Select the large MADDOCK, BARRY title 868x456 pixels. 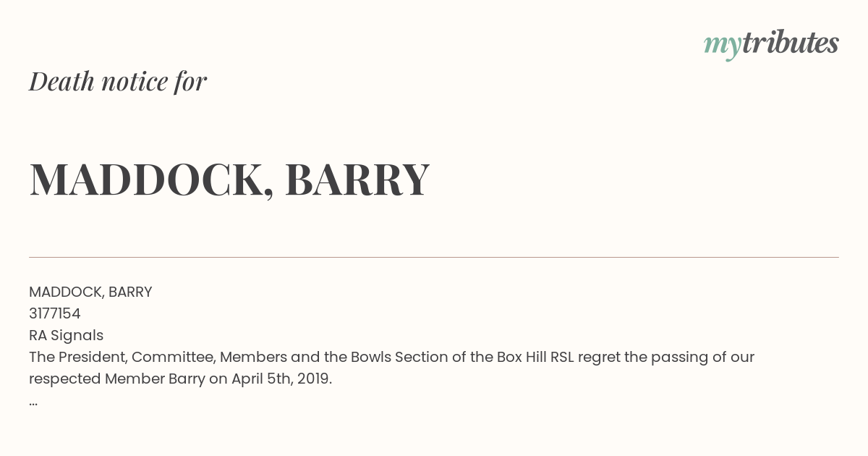point(229,180)
